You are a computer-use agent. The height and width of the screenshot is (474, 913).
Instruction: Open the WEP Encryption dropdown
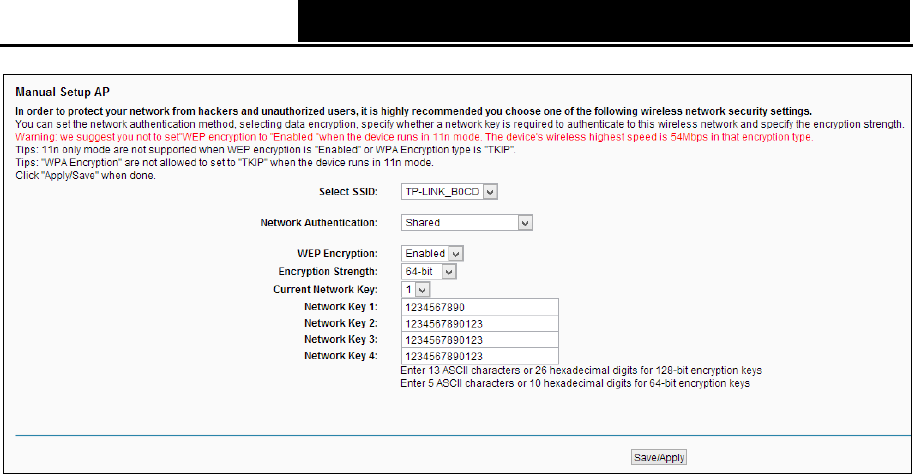click(x=432, y=253)
